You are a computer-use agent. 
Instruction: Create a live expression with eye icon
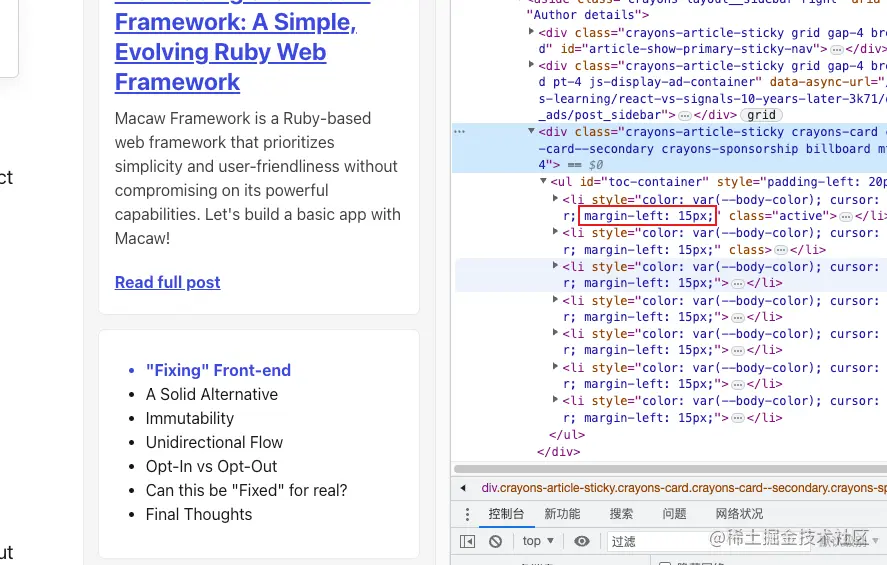[582, 541]
